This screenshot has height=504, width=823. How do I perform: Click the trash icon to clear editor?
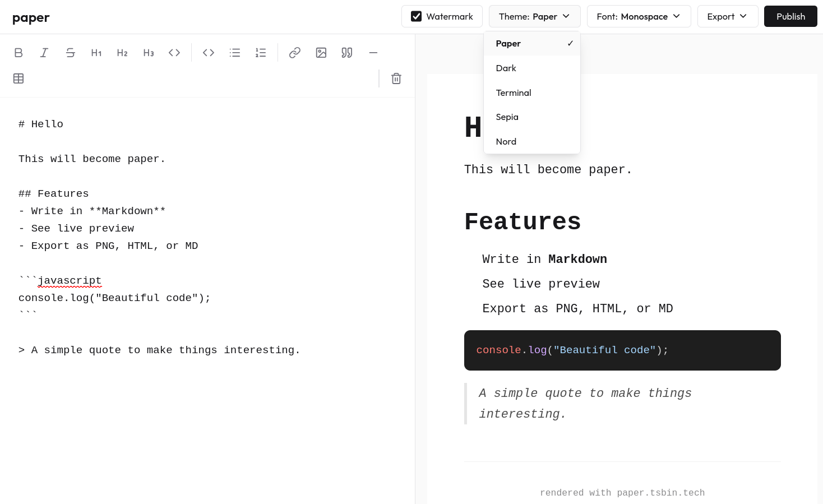pyautogui.click(x=396, y=78)
